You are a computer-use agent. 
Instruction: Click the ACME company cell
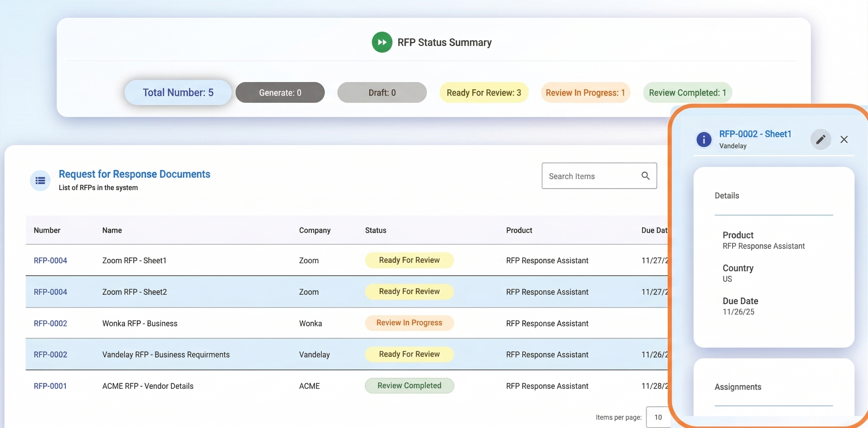click(309, 386)
